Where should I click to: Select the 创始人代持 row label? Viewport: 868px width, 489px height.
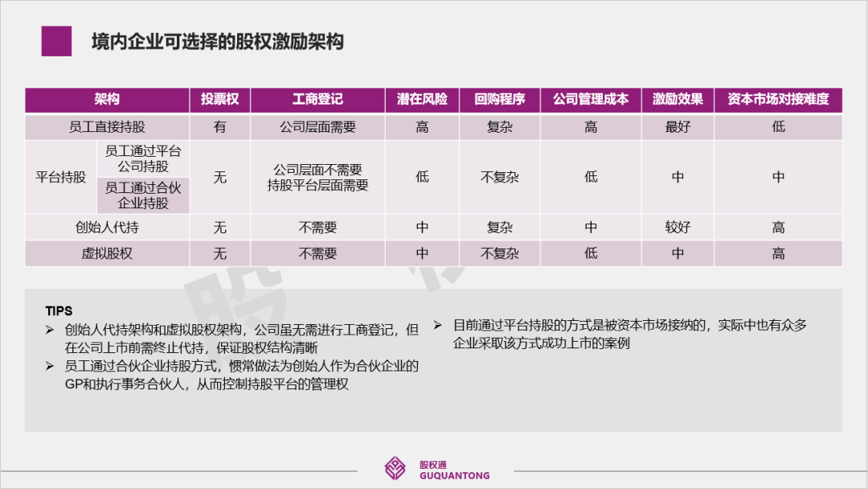point(107,228)
